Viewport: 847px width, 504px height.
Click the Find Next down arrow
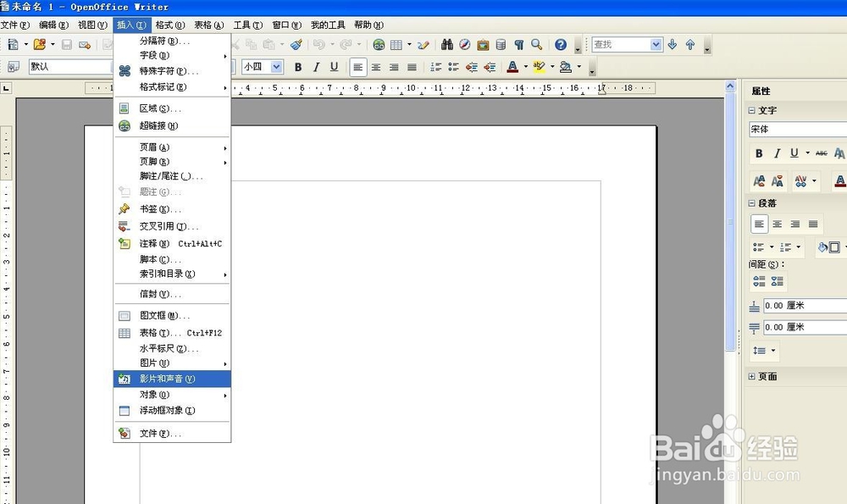pos(672,44)
